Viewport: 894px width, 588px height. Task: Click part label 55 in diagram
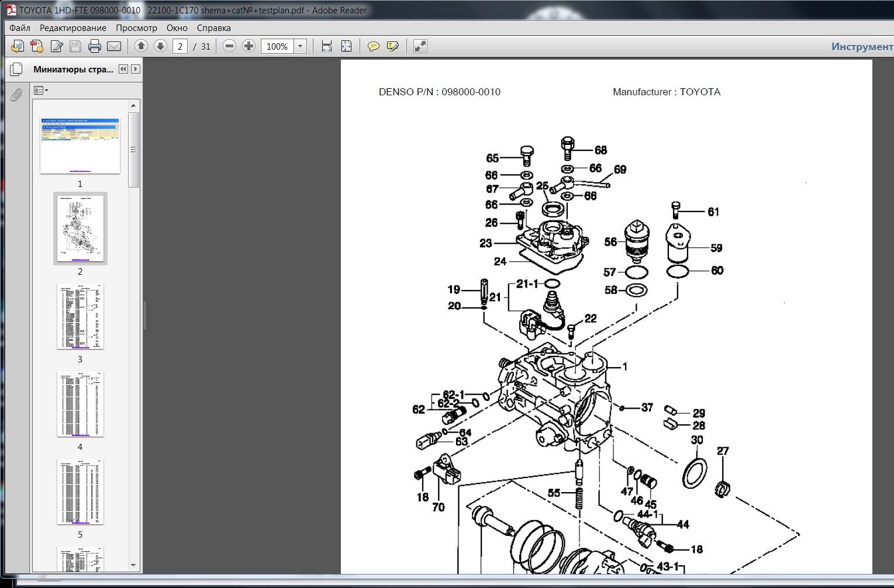pyautogui.click(x=554, y=493)
